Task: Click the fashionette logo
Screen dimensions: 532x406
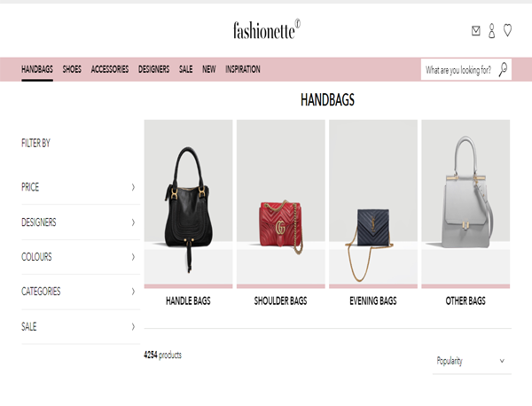Action: click(267, 29)
